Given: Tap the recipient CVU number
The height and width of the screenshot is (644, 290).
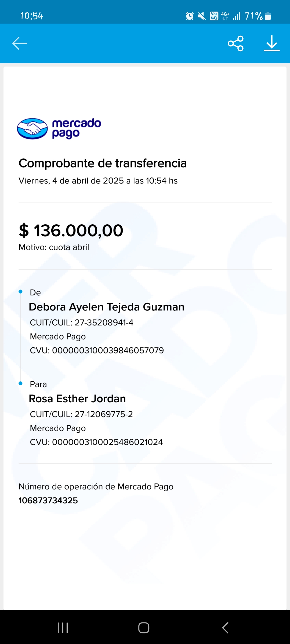Looking at the screenshot, I should 107,442.
